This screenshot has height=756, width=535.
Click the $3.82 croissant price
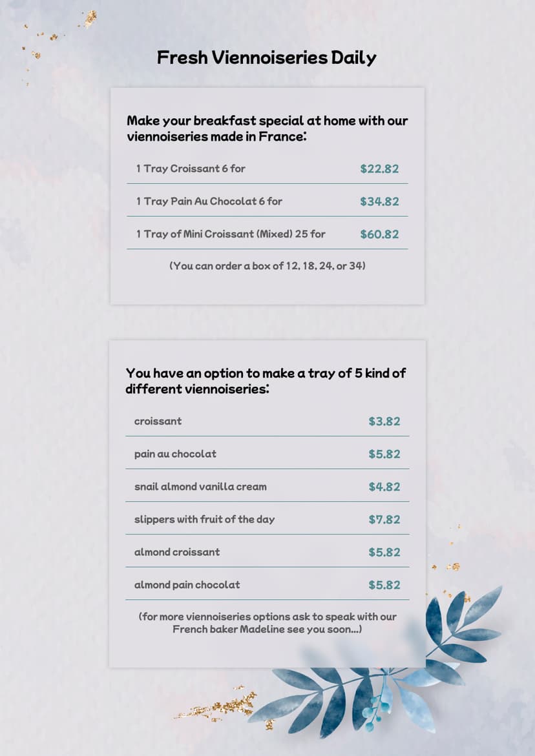pos(384,422)
